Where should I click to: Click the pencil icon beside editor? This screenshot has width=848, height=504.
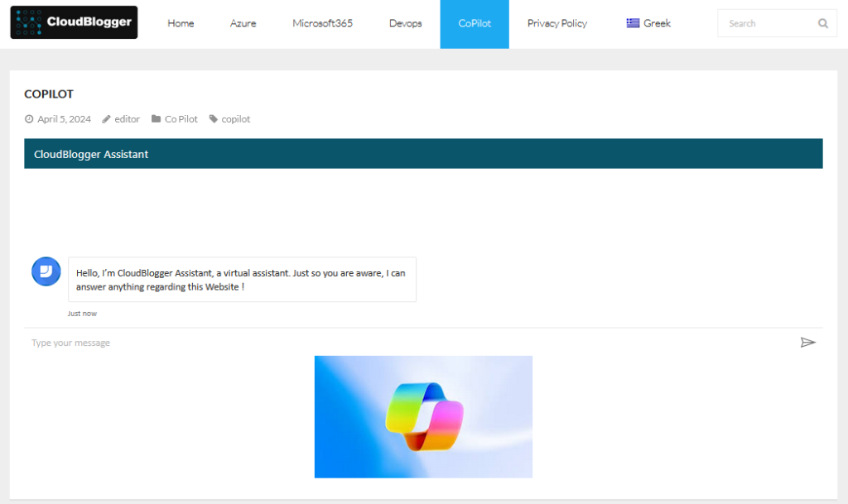(107, 119)
